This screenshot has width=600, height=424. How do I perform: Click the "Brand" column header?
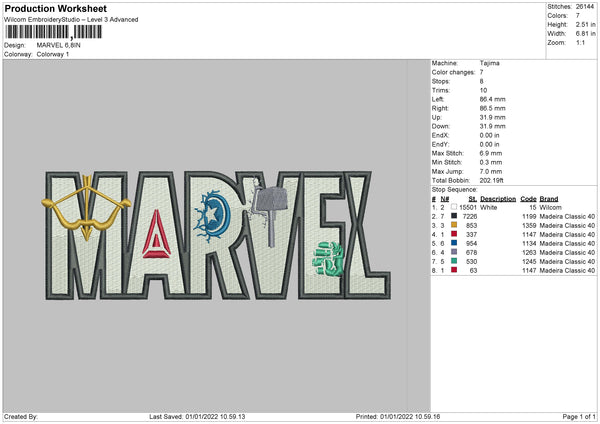click(549, 199)
